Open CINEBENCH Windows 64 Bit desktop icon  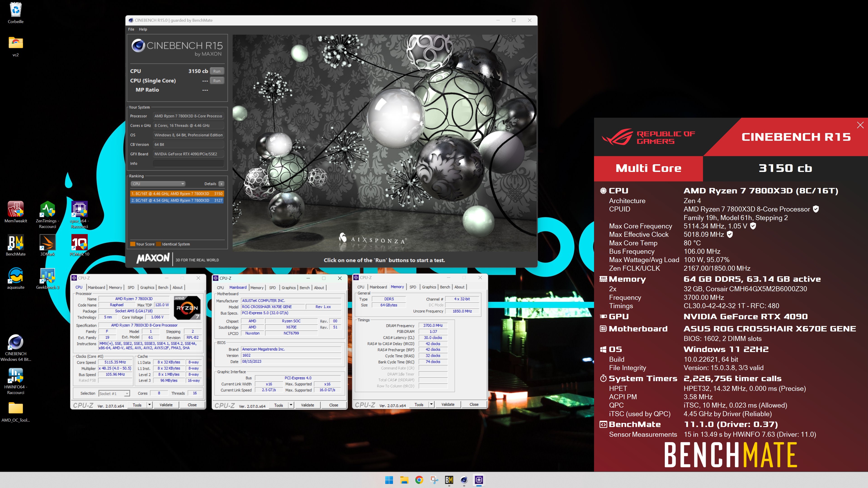tap(16, 342)
